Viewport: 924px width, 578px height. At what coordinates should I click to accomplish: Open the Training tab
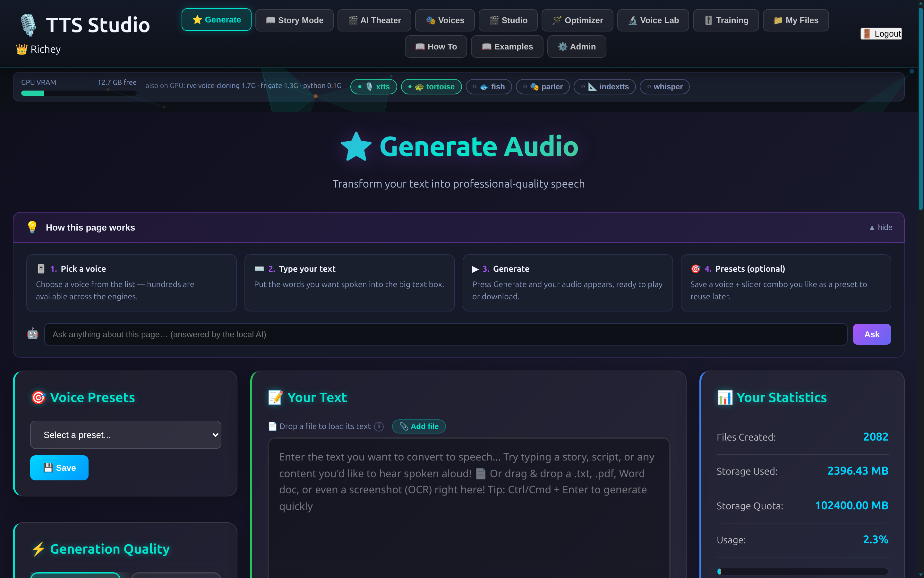click(726, 20)
